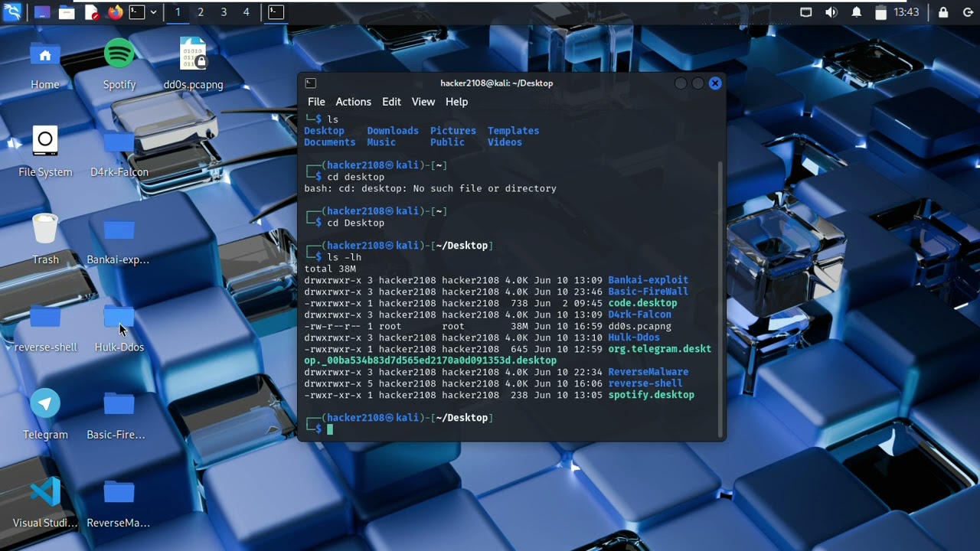Select the Visual Studio Code desktop icon
This screenshot has width=980, height=551.
(x=45, y=503)
